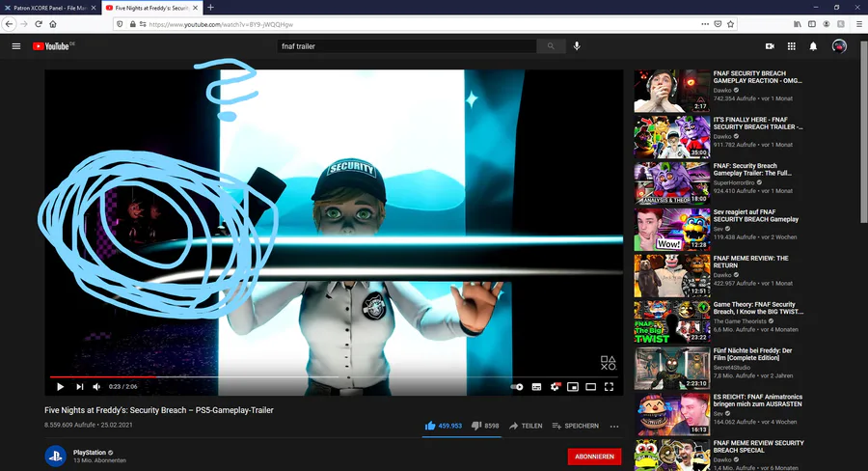This screenshot has height=471, width=868.
Task: Open the FNAF MEME REVIEW: THE RETURN thumbnail
Action: tap(672, 276)
